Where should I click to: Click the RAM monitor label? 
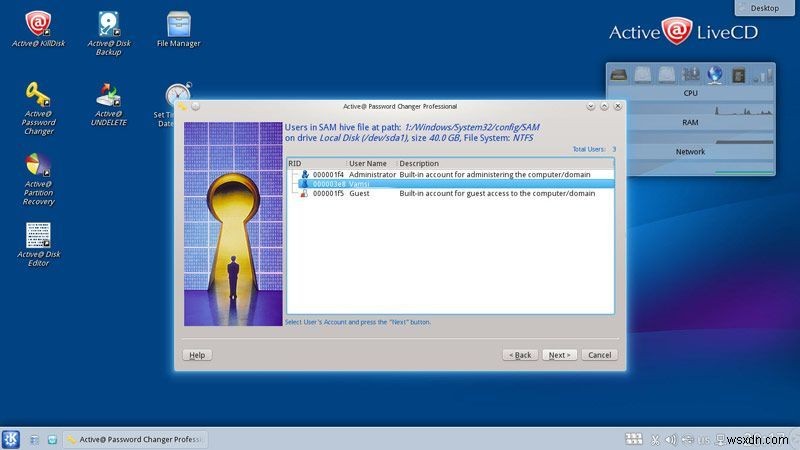coord(690,122)
